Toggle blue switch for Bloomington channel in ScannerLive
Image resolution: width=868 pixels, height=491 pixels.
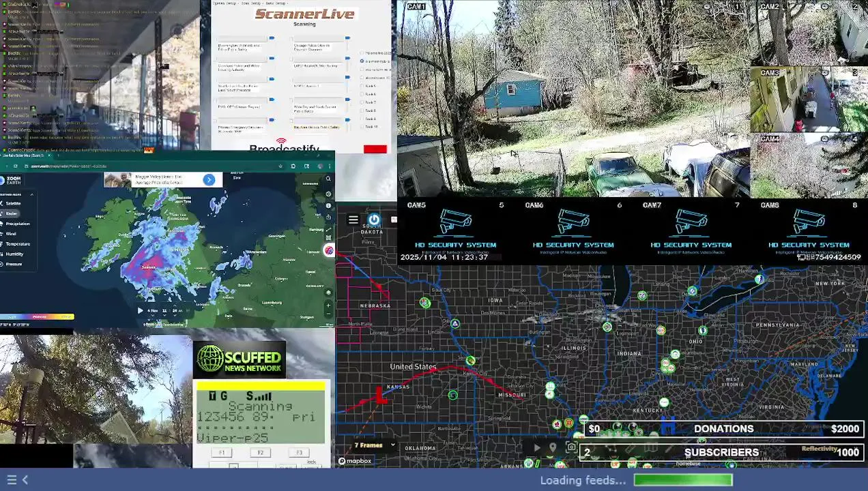click(x=272, y=38)
